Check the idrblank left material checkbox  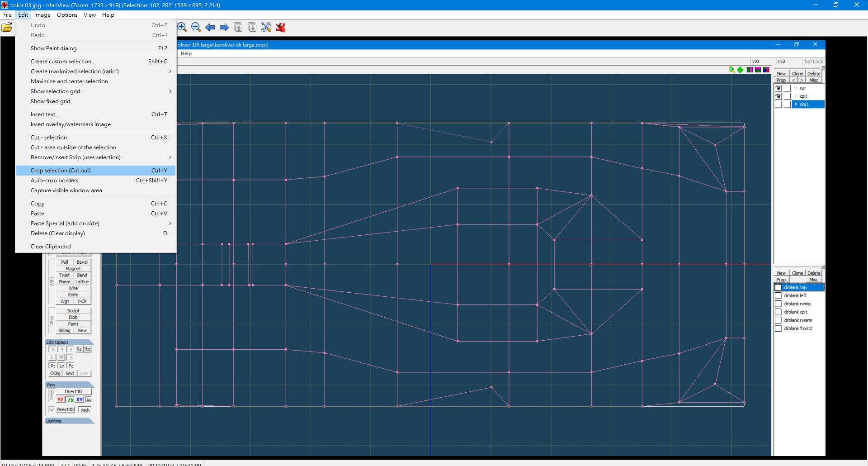(778, 296)
